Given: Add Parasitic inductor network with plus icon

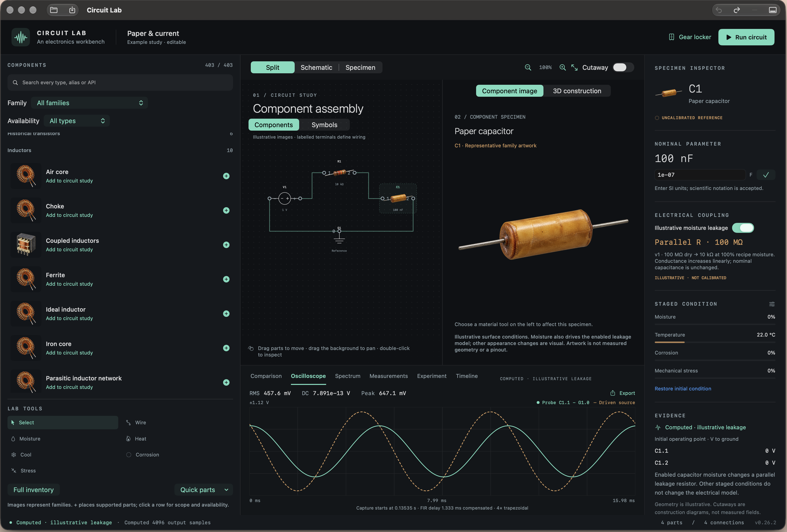Looking at the screenshot, I should coord(226,382).
